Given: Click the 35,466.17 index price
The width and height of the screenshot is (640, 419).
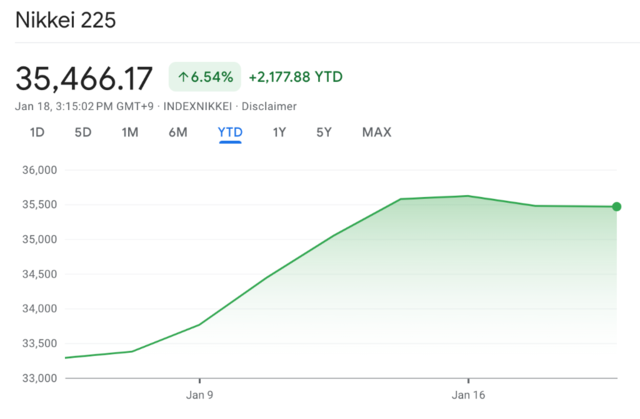Looking at the screenshot, I should point(84,77).
